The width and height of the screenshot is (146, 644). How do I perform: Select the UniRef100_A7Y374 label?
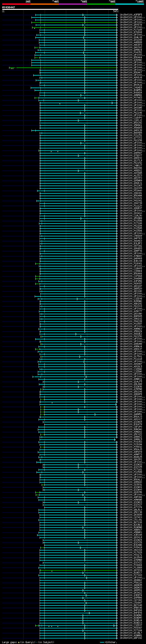pyautogui.click(x=131, y=507)
